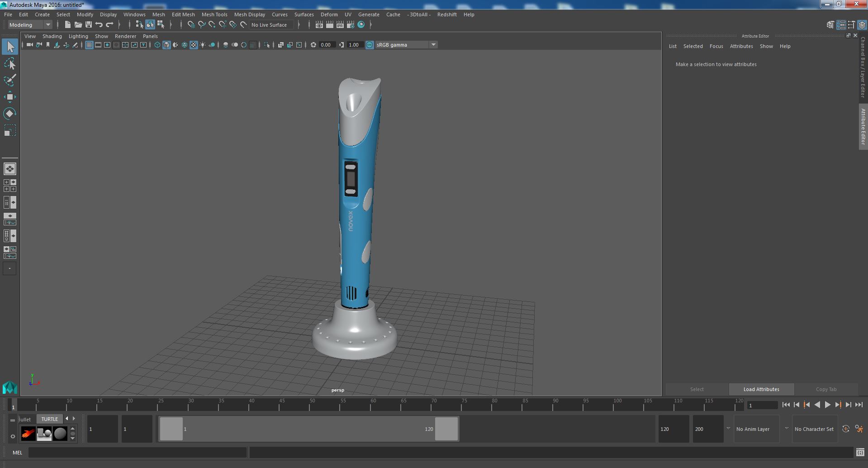
Task: Open Channel Box / Layer Editor side tab
Action: [x=863, y=67]
